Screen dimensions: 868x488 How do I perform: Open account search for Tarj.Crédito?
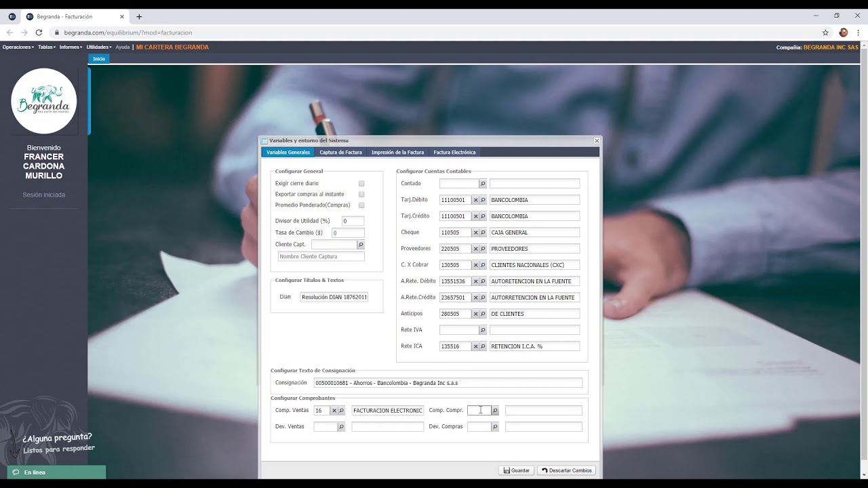[483, 216]
